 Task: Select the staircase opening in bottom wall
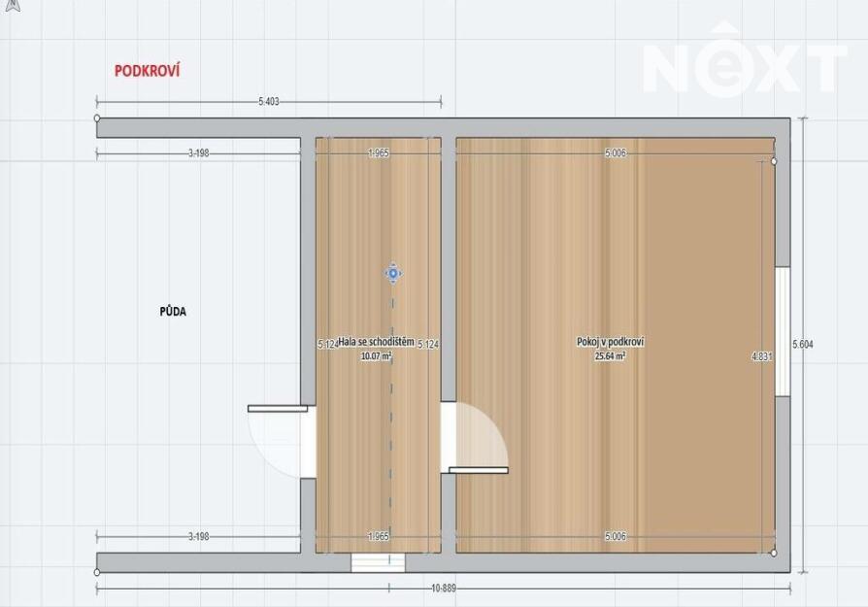click(378, 562)
